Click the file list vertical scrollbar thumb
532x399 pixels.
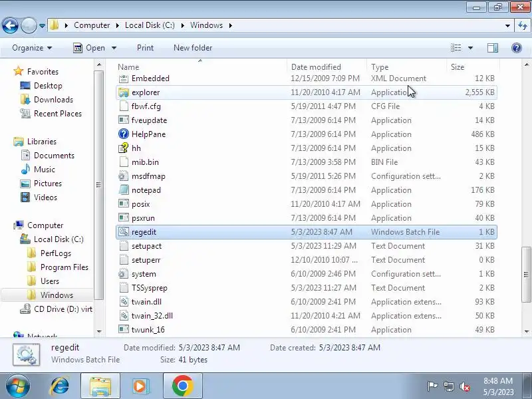pos(526,274)
